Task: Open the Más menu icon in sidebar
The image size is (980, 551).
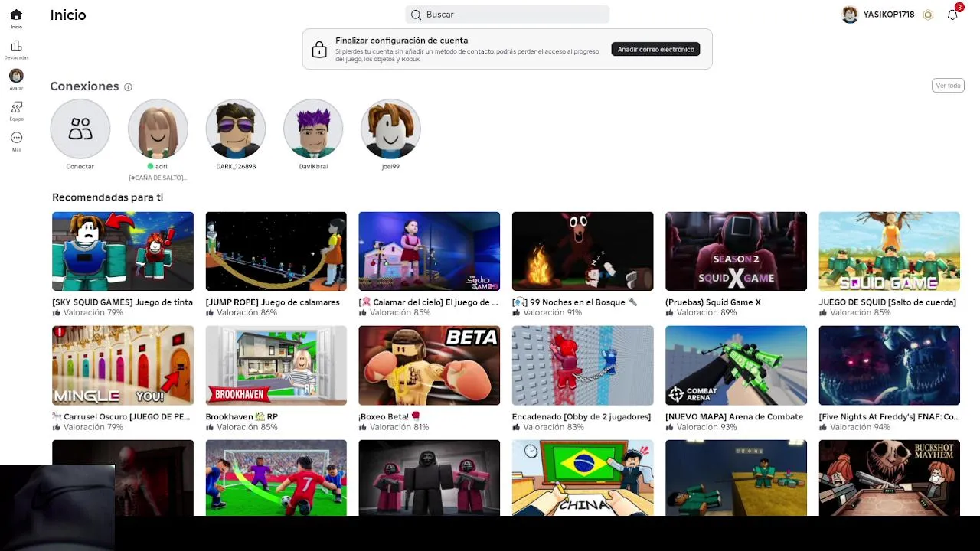Action: [x=16, y=138]
